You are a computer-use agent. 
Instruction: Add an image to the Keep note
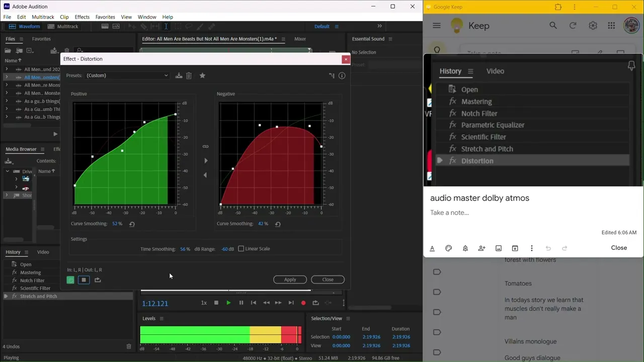tap(498, 248)
